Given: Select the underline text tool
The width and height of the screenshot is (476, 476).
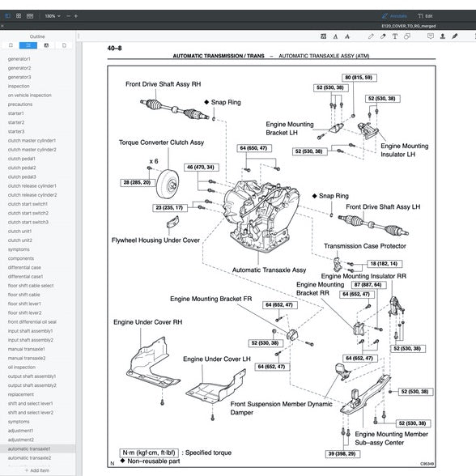Looking at the screenshot, I should (335, 36).
